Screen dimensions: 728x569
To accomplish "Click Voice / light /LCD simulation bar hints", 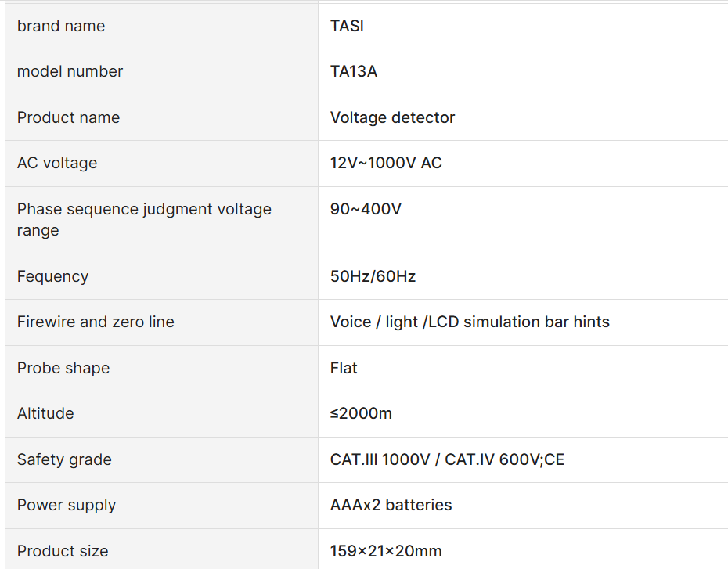I will (x=470, y=322).
